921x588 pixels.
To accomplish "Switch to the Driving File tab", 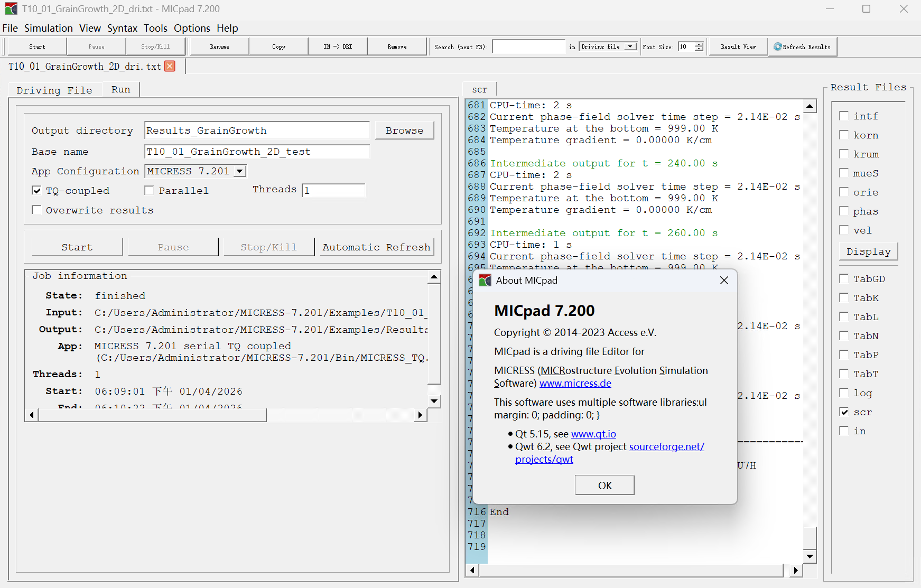I will (x=54, y=90).
